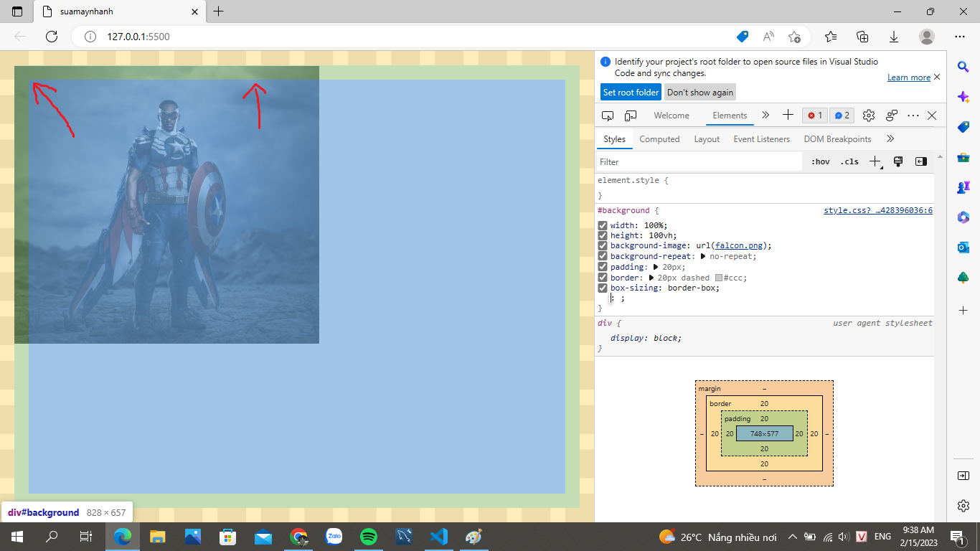Follow the Learn more link

coord(908,77)
